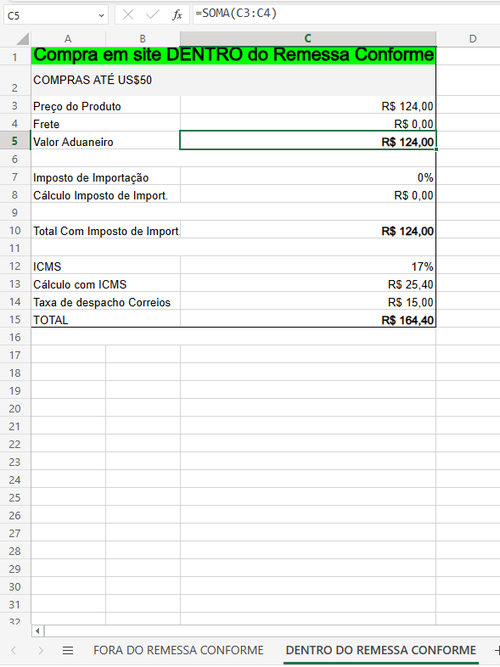This screenshot has width=500, height=667.
Task: Select row 15 header
Action: (x=15, y=319)
